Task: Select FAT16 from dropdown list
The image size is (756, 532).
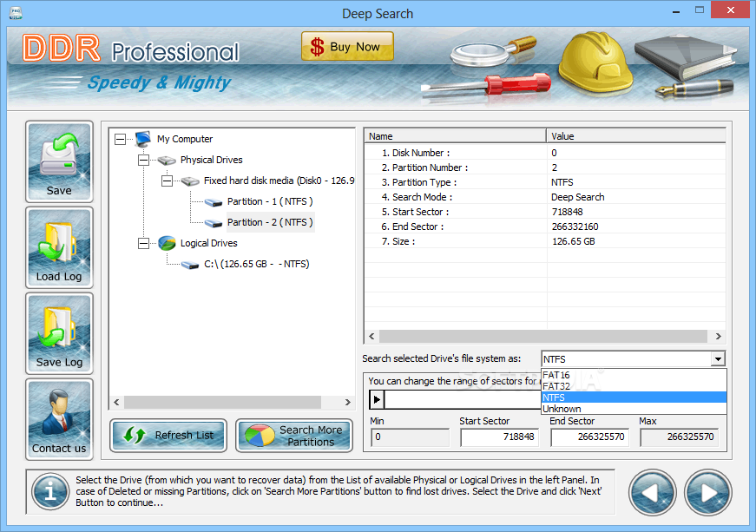Action: (634, 375)
